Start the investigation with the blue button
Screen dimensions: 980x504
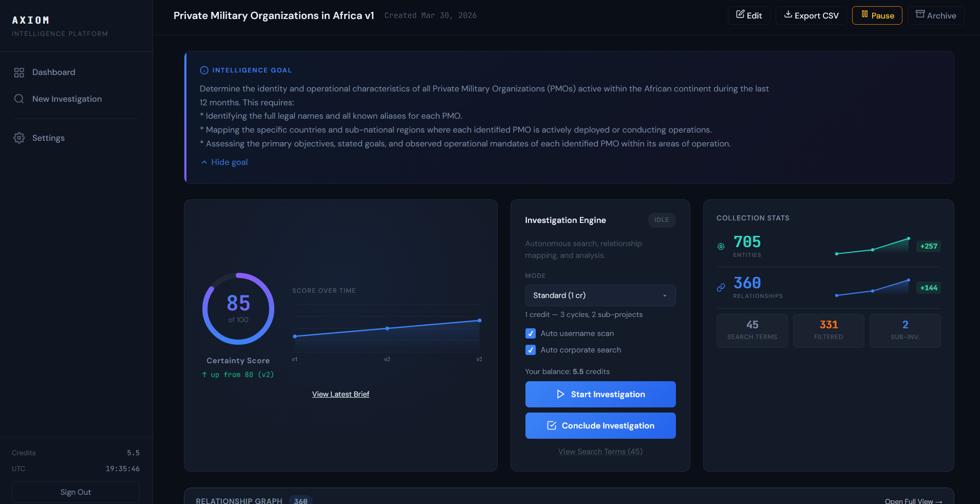(600, 394)
